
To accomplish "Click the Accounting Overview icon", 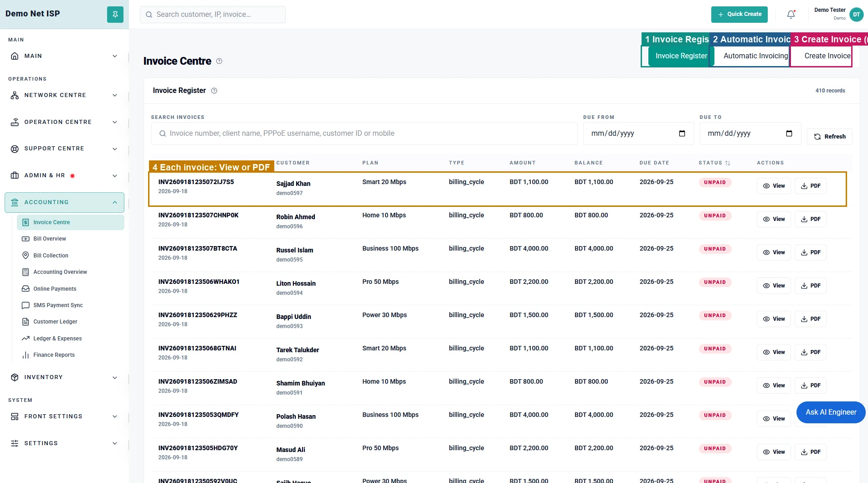I will pos(26,272).
